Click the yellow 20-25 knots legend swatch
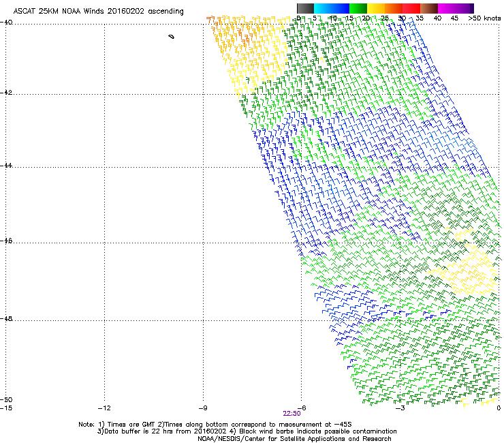504x443 pixels. coord(376,8)
